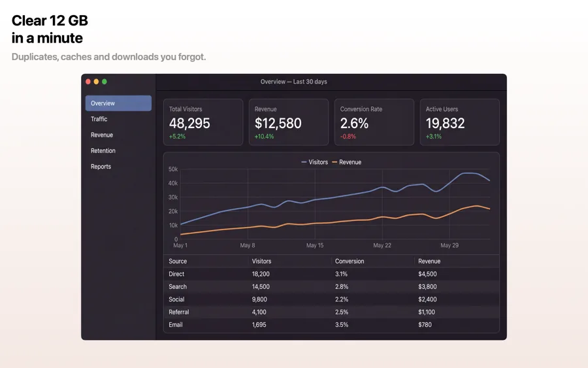Click the 2.8% conversion cell

coord(342,286)
